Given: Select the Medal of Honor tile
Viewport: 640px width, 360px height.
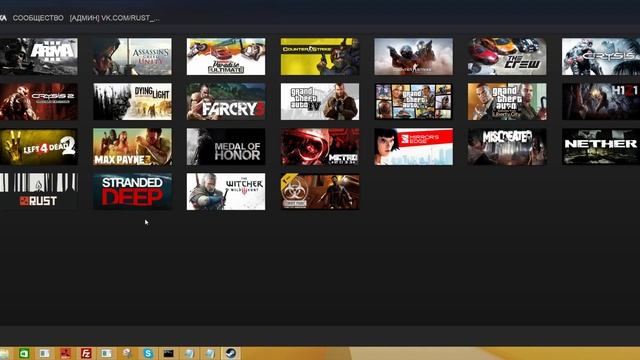Looking at the screenshot, I should tap(226, 147).
